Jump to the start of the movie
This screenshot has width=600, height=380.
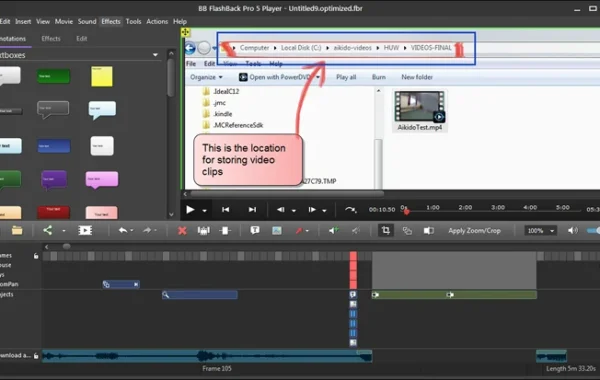(226, 210)
